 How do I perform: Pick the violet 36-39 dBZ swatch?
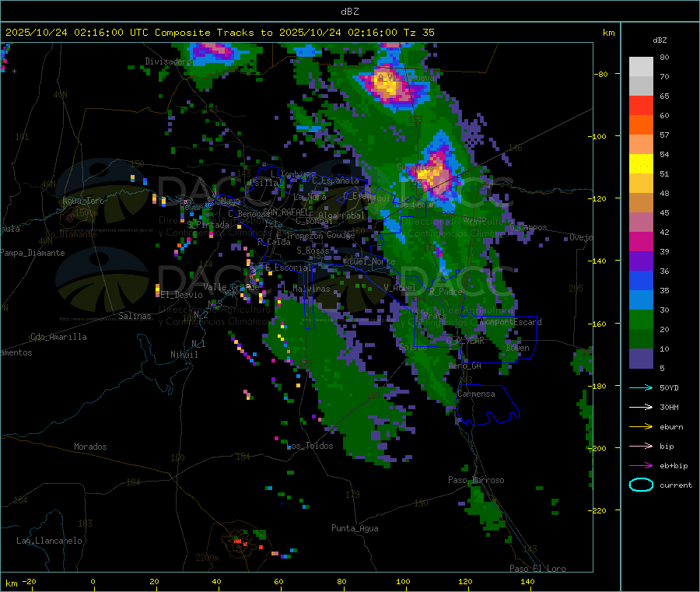(x=641, y=261)
